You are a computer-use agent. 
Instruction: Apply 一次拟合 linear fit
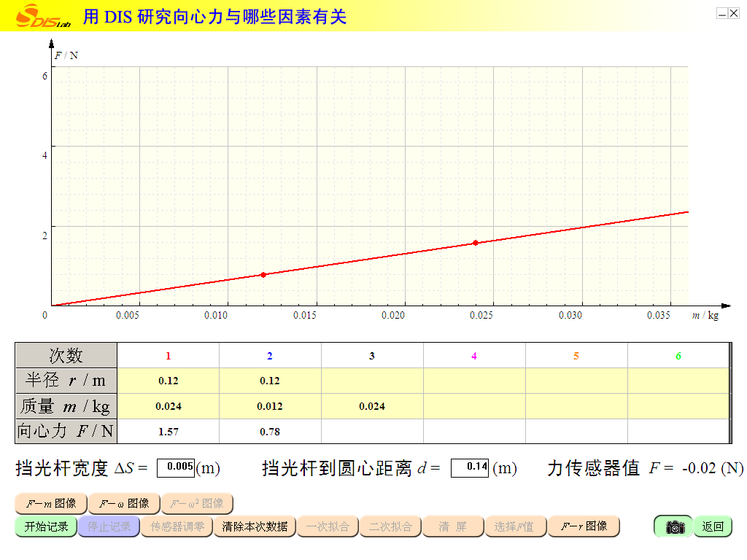328,526
